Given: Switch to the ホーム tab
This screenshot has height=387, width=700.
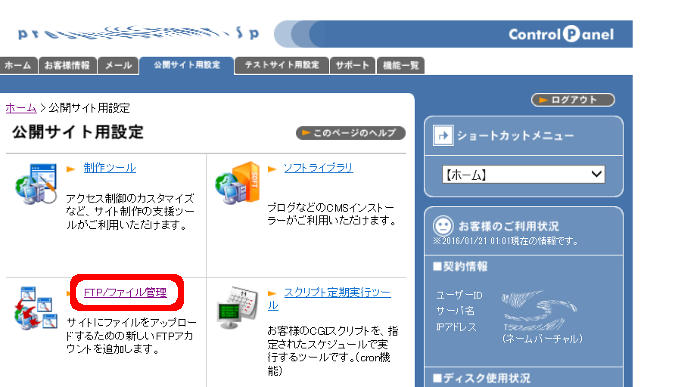Looking at the screenshot, I should tap(18, 66).
